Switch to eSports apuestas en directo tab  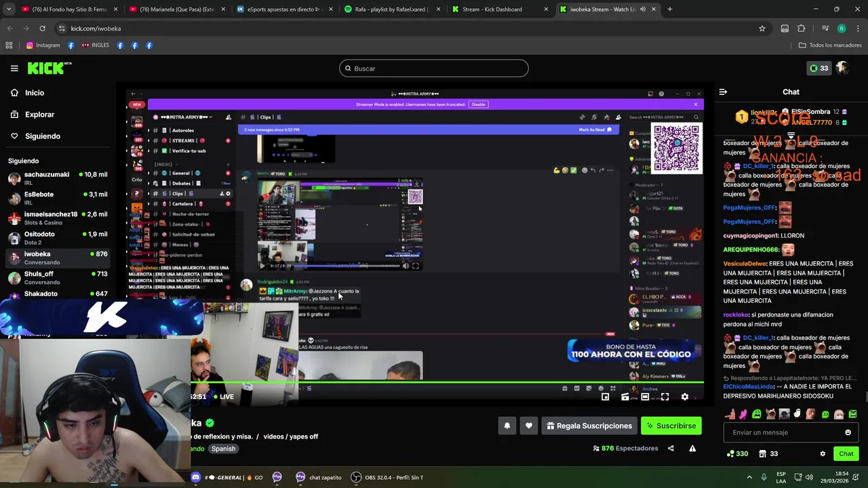(283, 9)
